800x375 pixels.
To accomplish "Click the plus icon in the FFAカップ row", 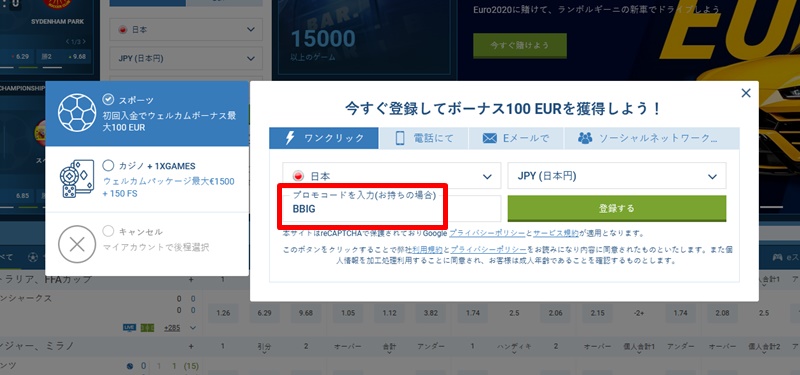I will coord(191,280).
